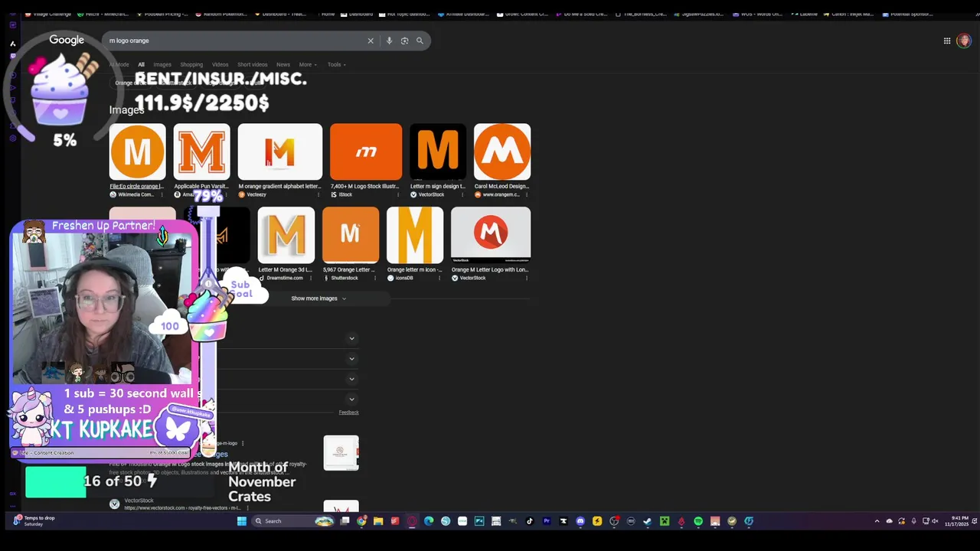
Task: Switch to the Shopping search tab
Action: [191, 64]
